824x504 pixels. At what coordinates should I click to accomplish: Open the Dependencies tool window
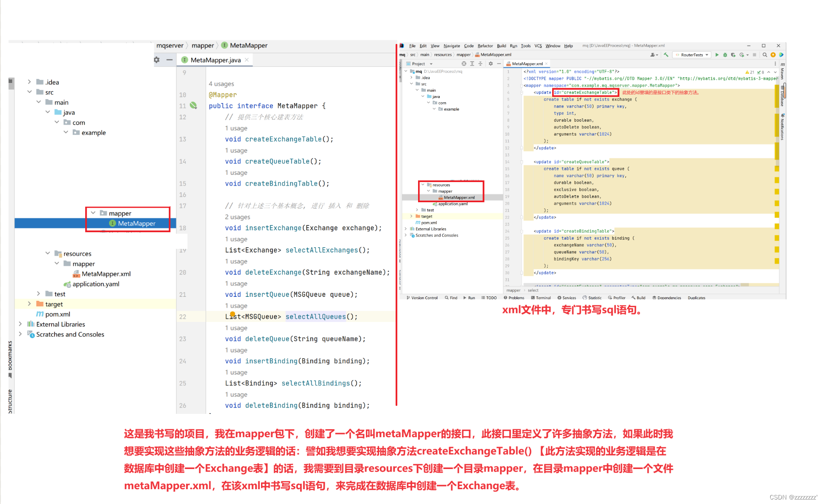click(x=667, y=298)
